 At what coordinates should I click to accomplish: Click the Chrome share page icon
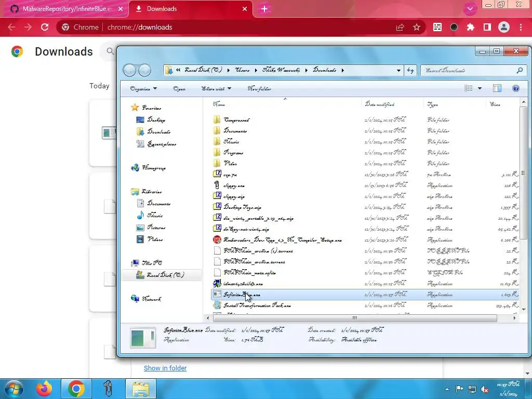(400, 27)
